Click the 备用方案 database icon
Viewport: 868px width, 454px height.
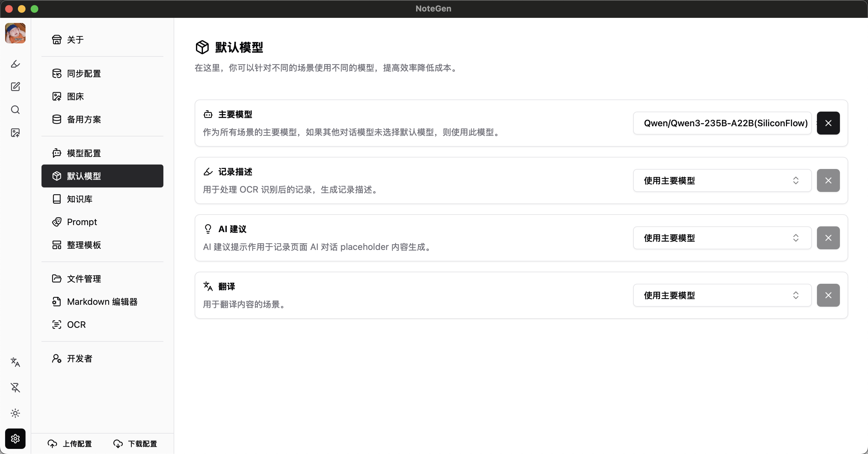point(56,119)
